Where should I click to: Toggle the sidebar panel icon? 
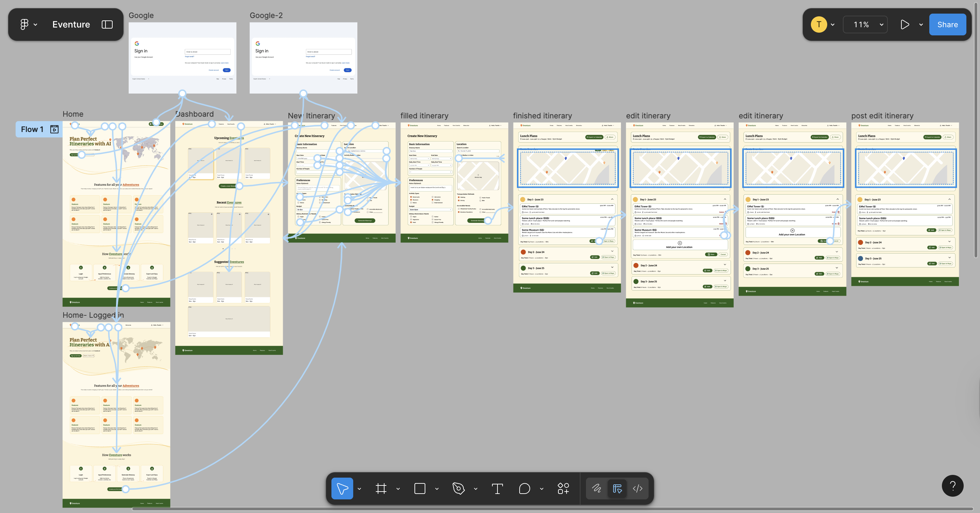click(x=107, y=24)
